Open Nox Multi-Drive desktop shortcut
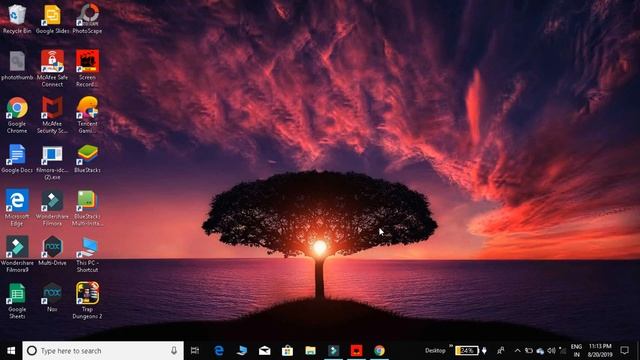Image resolution: width=640 pixels, height=360 pixels. point(52,251)
